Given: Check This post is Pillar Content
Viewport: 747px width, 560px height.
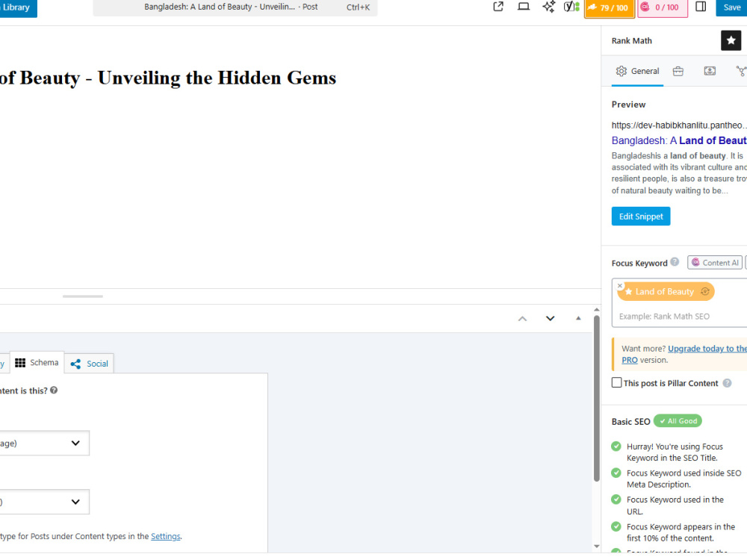Looking at the screenshot, I should coord(616,382).
